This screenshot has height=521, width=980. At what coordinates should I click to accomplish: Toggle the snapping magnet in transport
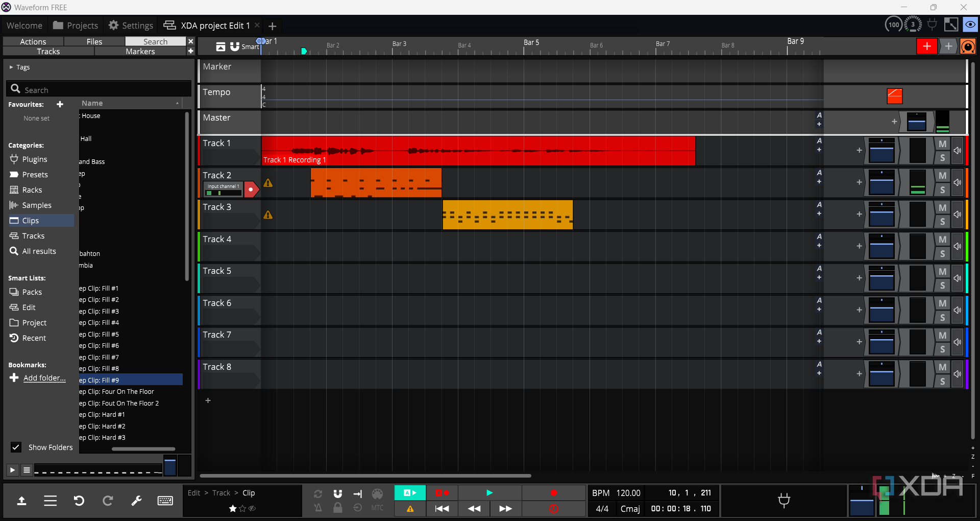[337, 493]
